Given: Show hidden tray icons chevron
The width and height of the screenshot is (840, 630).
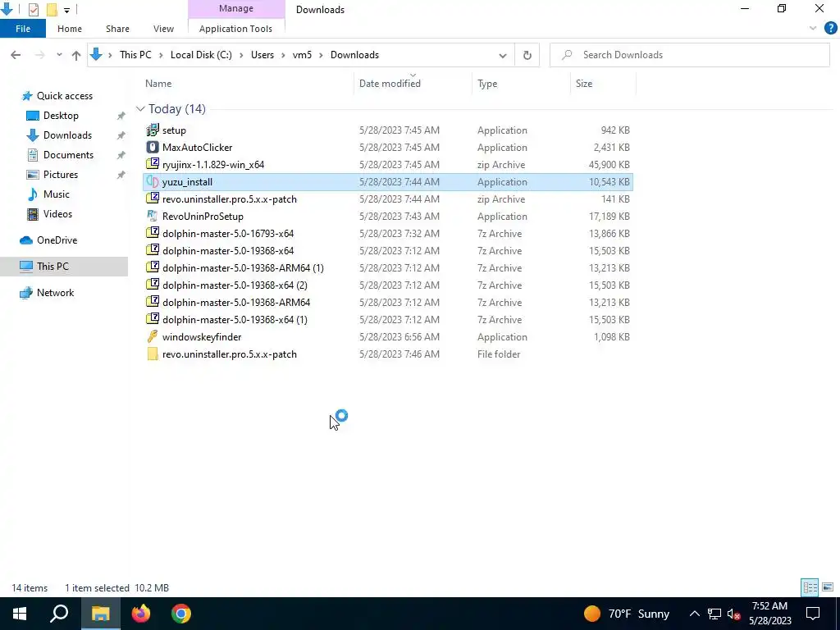Looking at the screenshot, I should pyautogui.click(x=694, y=614).
